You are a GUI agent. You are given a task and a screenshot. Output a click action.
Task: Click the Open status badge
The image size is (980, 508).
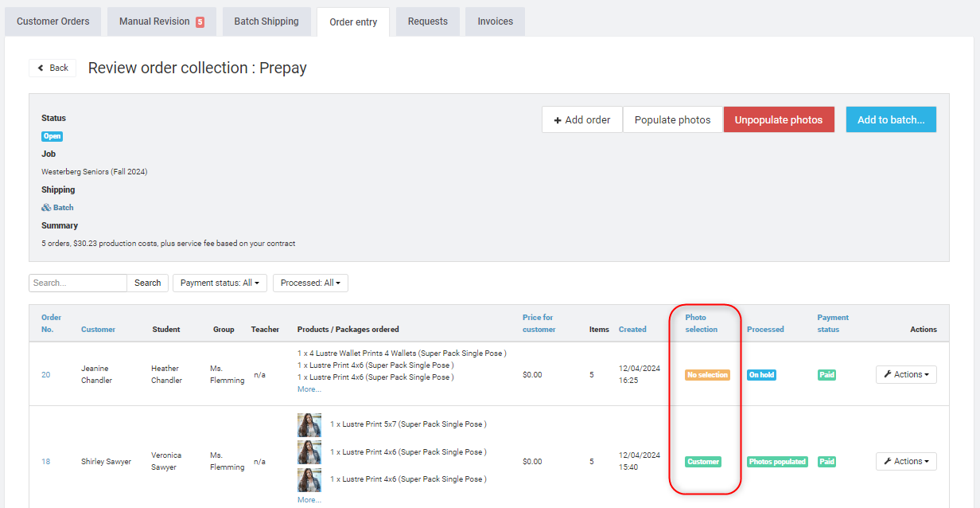click(52, 136)
